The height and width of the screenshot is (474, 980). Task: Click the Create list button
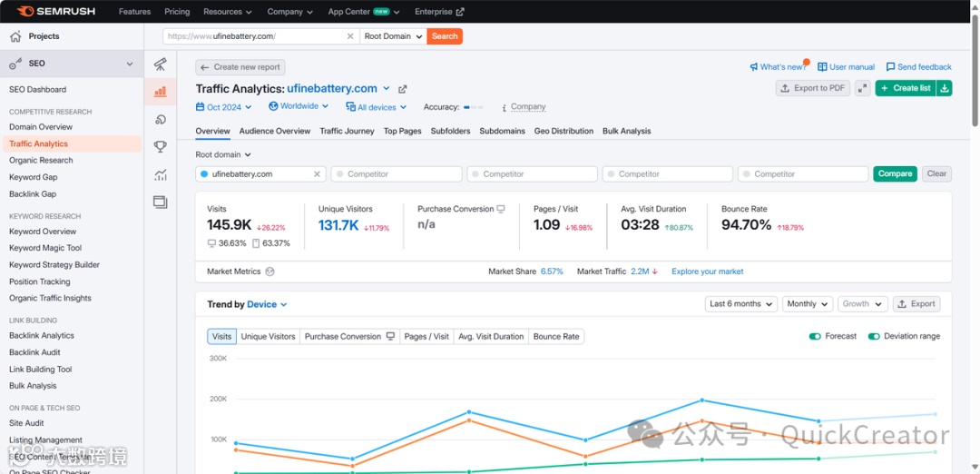[906, 88]
